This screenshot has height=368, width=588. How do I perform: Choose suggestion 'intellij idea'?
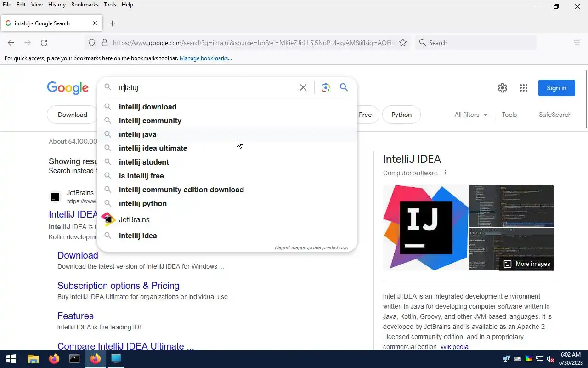(x=227, y=236)
